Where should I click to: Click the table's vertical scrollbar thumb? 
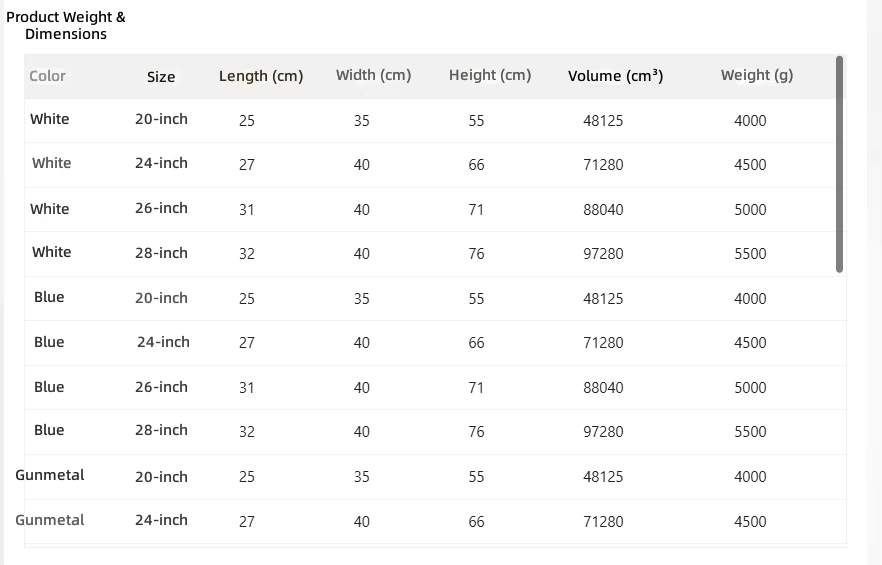click(839, 164)
